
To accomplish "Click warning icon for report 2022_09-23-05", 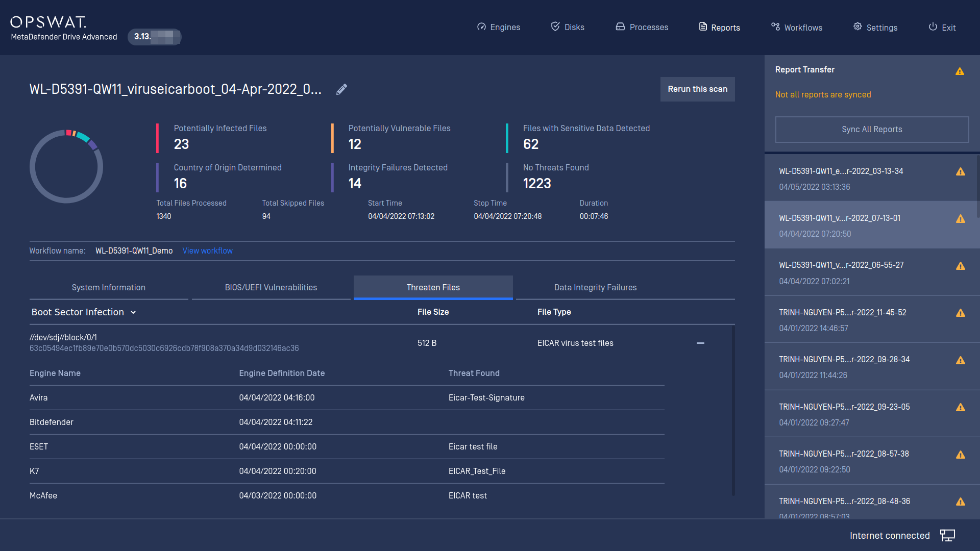I will pyautogui.click(x=961, y=408).
